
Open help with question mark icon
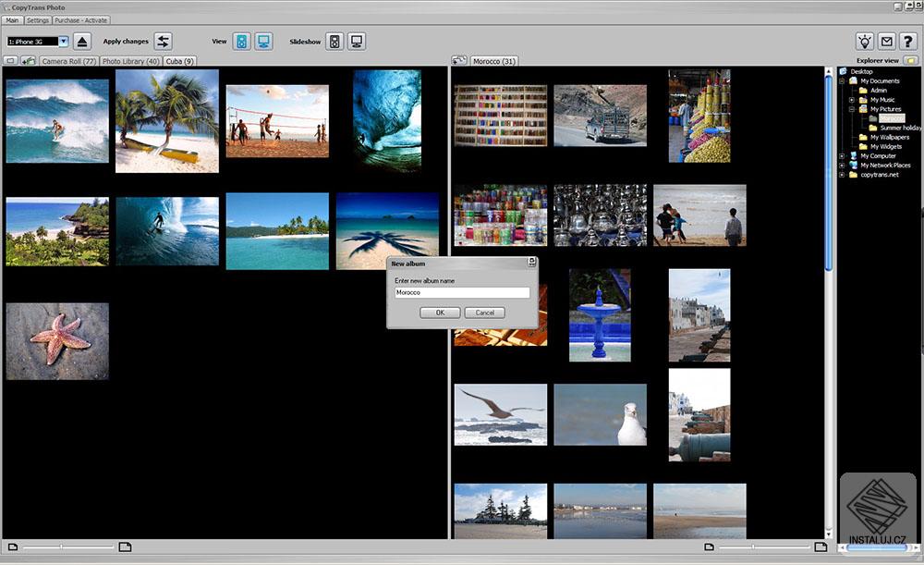coord(907,42)
